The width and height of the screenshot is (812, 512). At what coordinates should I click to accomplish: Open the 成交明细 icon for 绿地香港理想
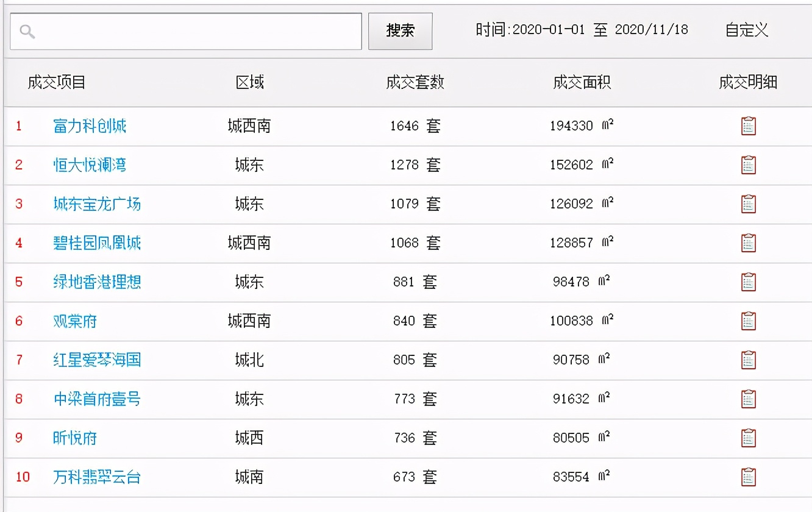pos(747,282)
